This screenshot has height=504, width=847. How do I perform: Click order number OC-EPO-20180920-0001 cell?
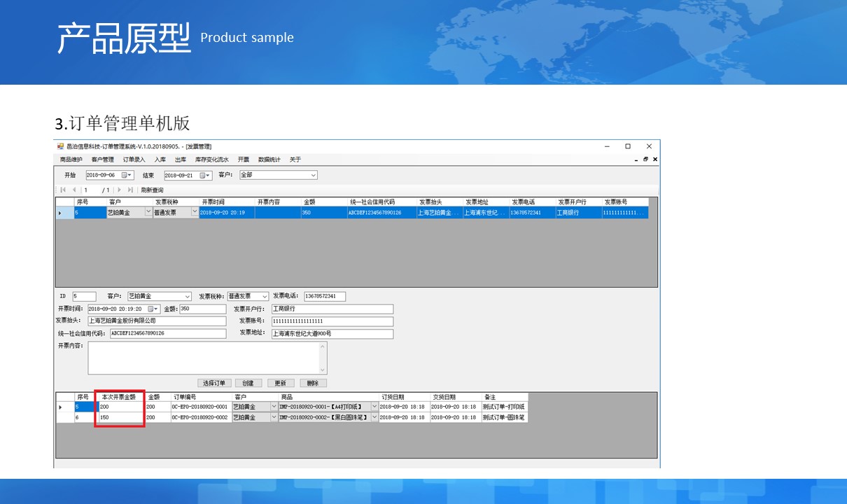point(201,407)
